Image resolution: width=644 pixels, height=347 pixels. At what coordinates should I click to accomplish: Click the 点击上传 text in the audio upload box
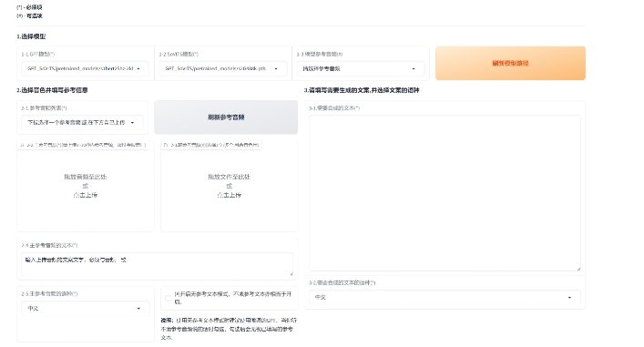(86, 195)
